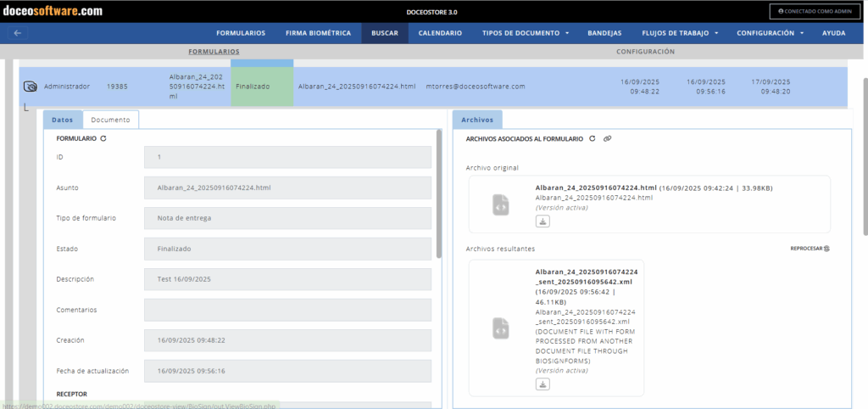Go to the Calendario menu item
This screenshot has width=868, height=409.
440,33
